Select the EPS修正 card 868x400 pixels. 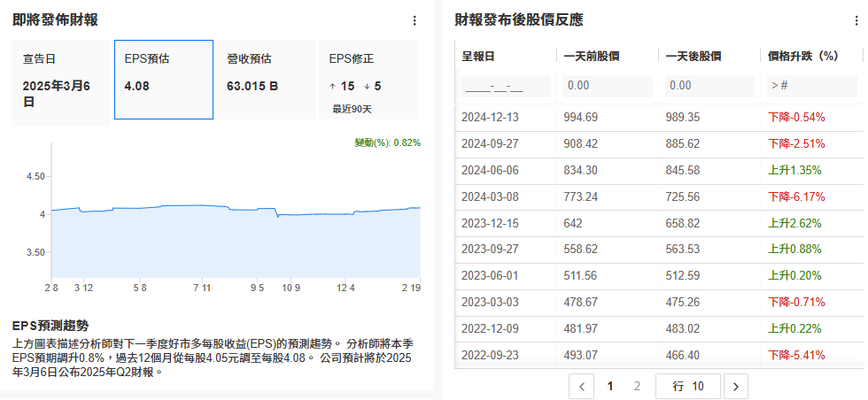pos(367,80)
